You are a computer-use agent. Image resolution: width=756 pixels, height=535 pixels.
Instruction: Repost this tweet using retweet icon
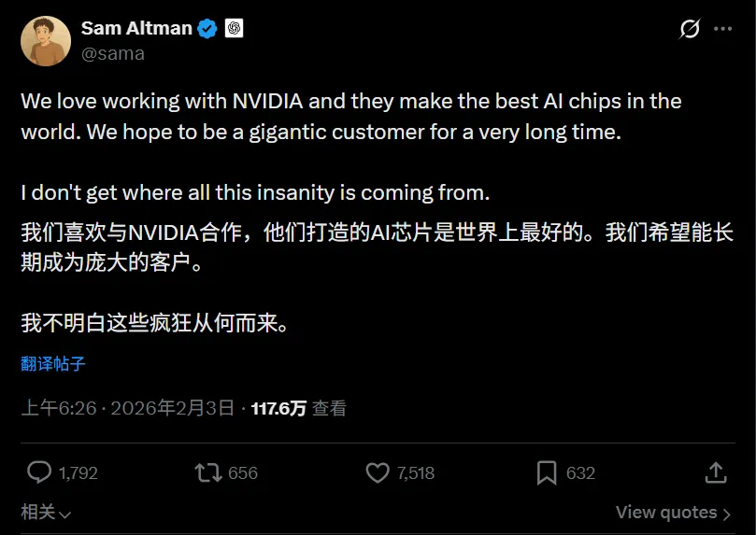[207, 473]
